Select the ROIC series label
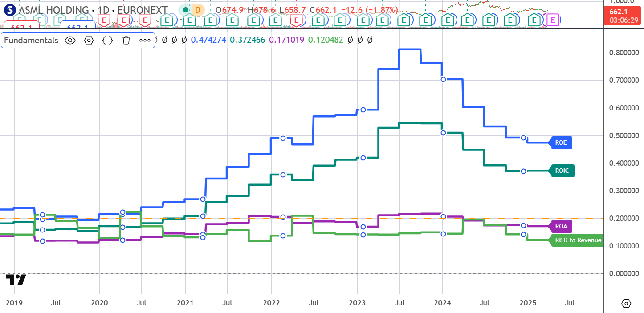This screenshot has height=313, width=644. pos(562,171)
